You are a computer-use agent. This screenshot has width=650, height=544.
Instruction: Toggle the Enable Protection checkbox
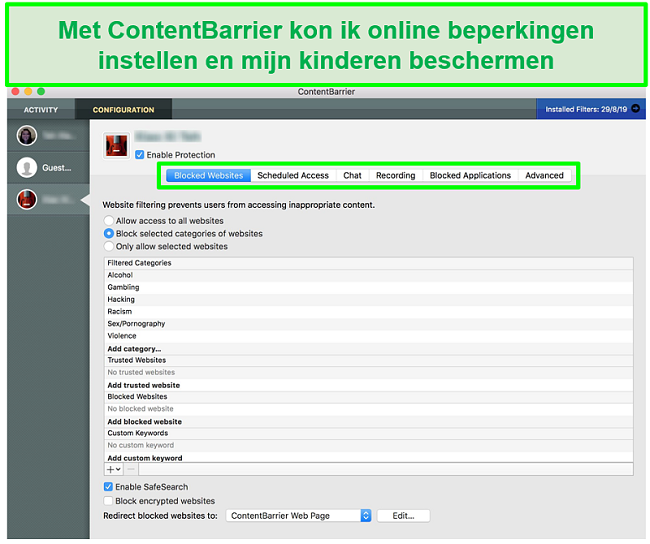(140, 155)
